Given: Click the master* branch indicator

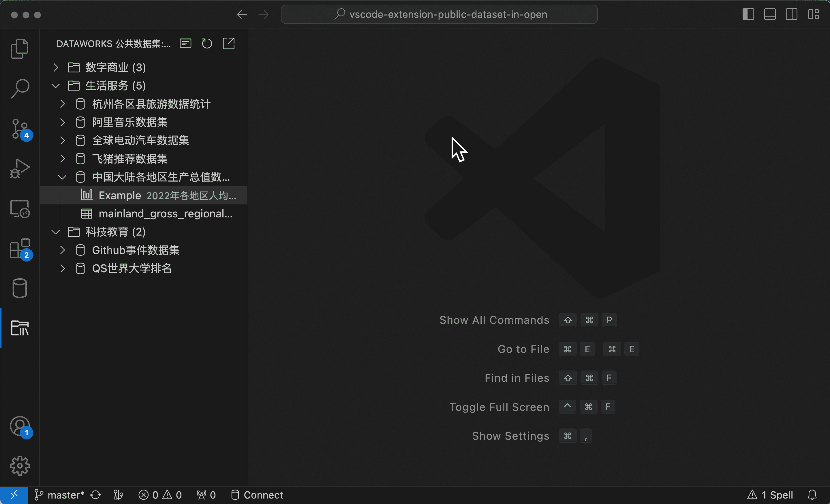Looking at the screenshot, I should (59, 495).
